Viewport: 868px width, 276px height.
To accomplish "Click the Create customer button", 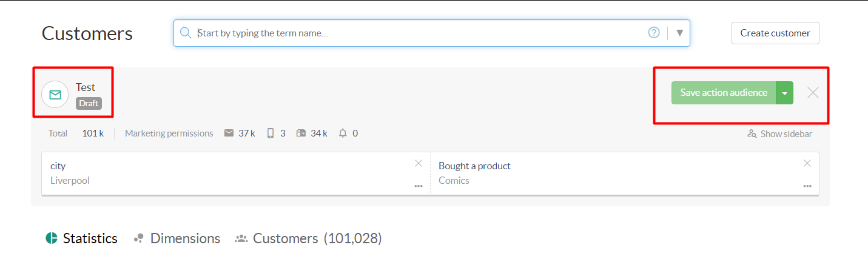I will (775, 33).
